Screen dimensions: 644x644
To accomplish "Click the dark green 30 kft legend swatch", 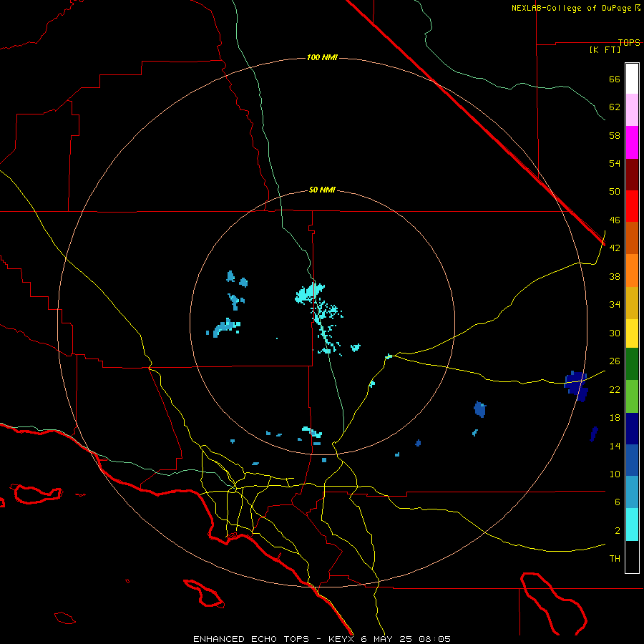I will (632, 364).
